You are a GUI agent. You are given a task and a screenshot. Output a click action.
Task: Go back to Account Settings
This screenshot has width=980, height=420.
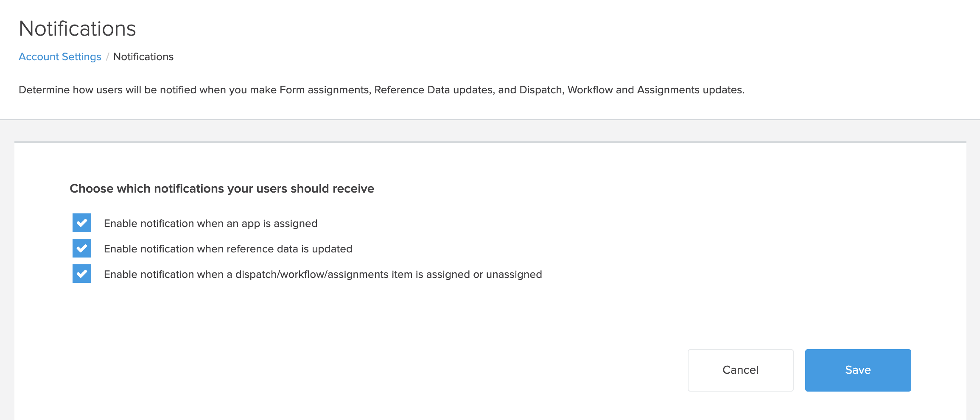click(60, 57)
